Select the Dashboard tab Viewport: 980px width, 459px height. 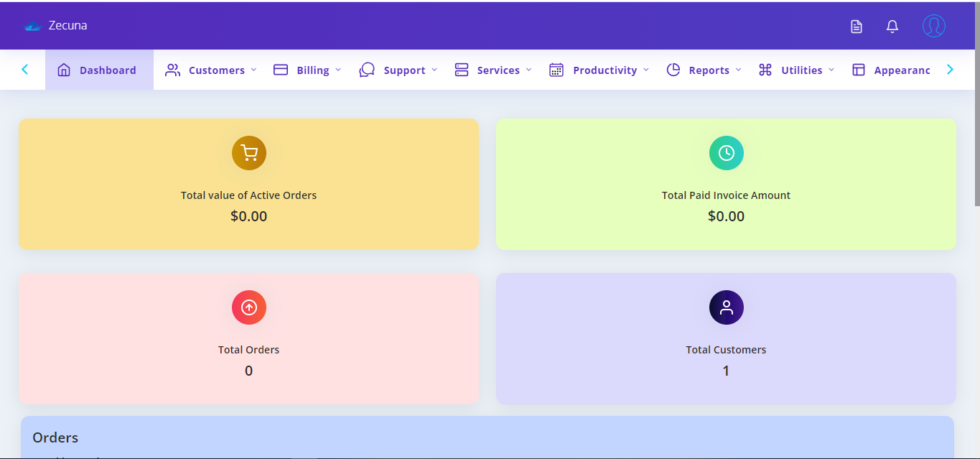tap(99, 70)
